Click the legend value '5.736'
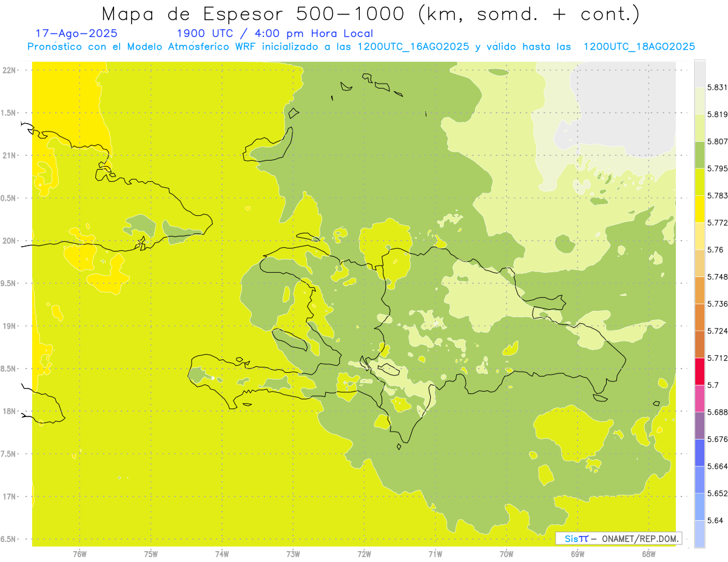This screenshot has width=728, height=562. pyautogui.click(x=716, y=304)
